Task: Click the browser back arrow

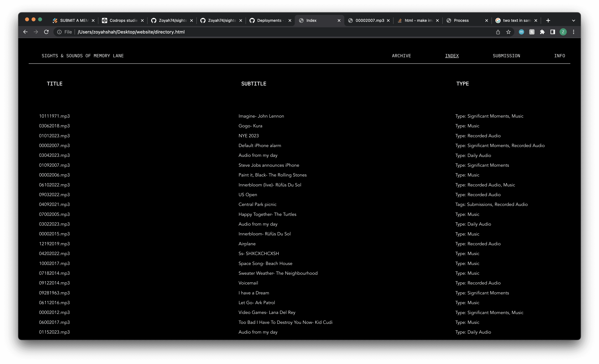Action: 25,32
